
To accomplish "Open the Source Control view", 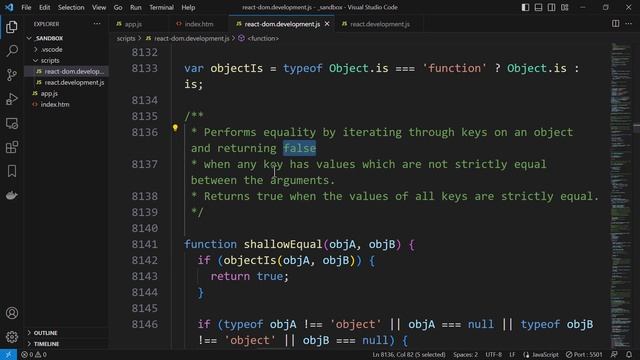I will 12,75.
